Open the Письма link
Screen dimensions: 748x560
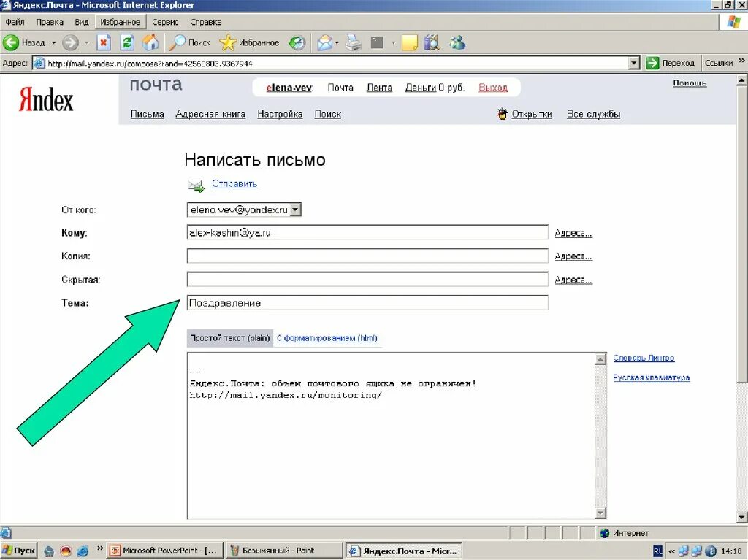point(148,114)
